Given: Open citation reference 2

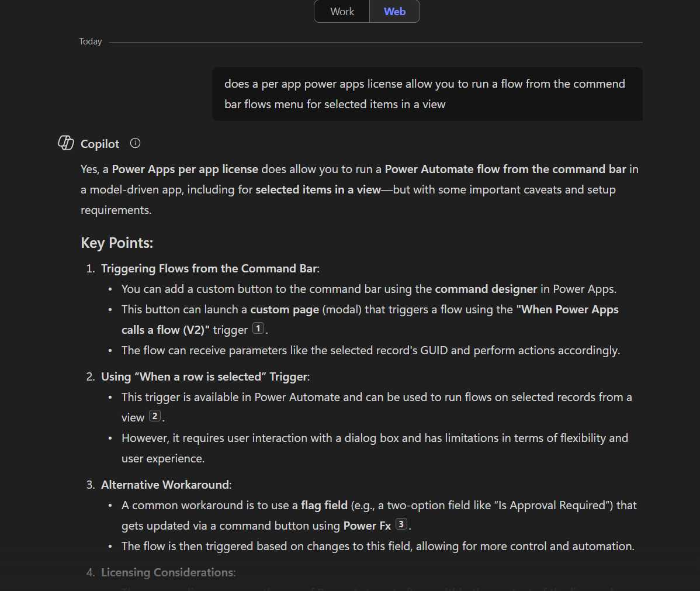Looking at the screenshot, I should 154,416.
